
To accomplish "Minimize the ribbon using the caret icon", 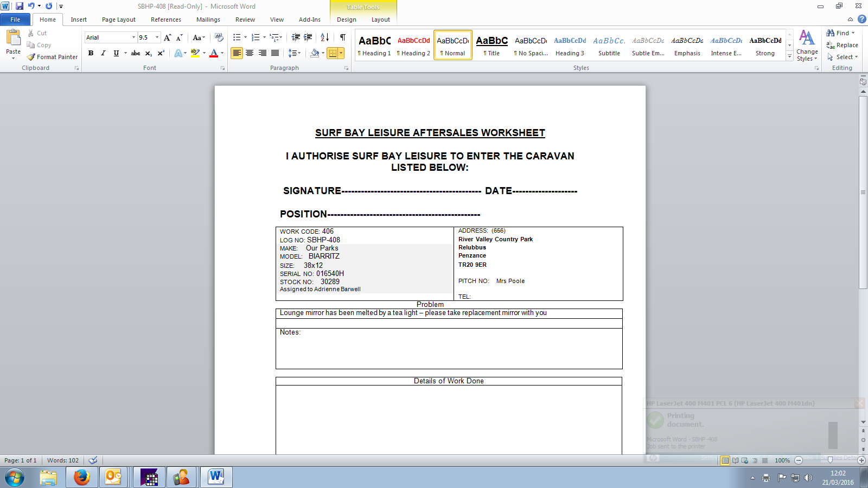I will (850, 20).
